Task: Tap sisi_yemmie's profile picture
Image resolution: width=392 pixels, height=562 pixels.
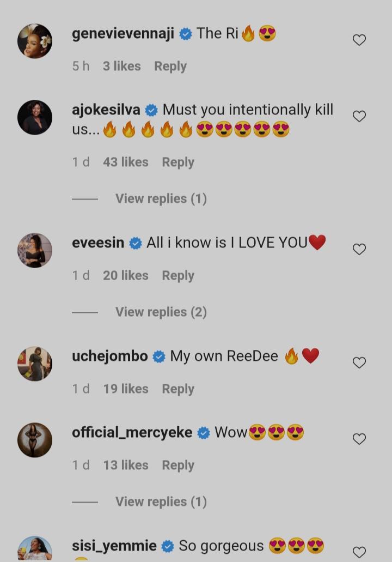Action: [x=35, y=549]
